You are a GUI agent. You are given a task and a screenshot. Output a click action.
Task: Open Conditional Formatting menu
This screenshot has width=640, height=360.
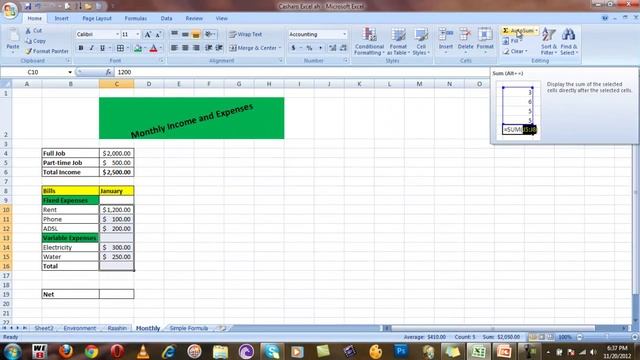[x=369, y=41]
